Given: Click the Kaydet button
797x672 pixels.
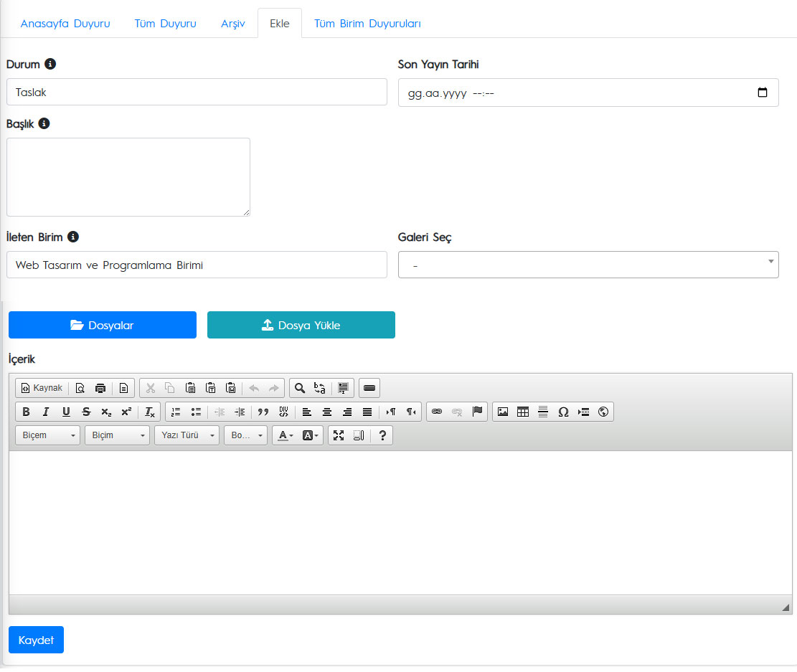Looking at the screenshot, I should coord(36,640).
